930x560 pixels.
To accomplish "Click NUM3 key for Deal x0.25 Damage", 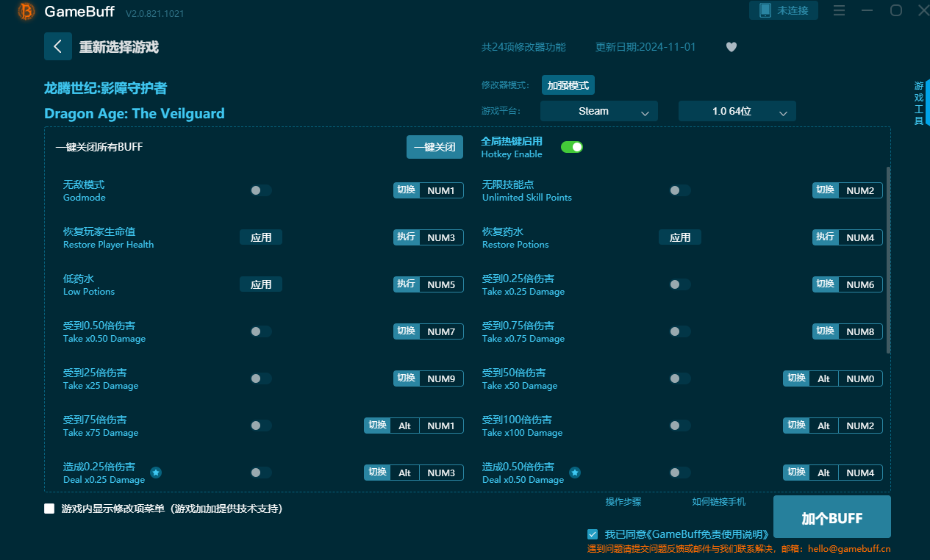I will [441, 473].
